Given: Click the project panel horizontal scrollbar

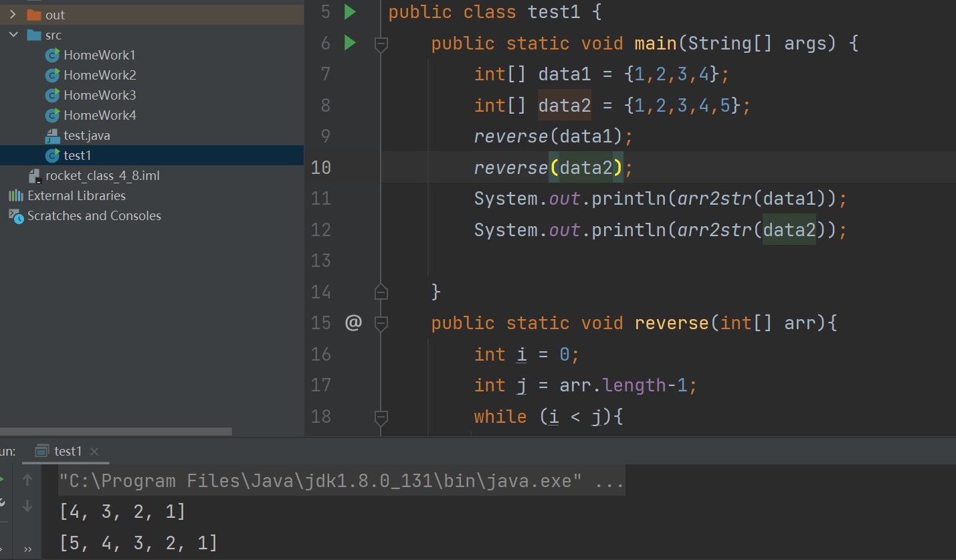Looking at the screenshot, I should coord(116,432).
